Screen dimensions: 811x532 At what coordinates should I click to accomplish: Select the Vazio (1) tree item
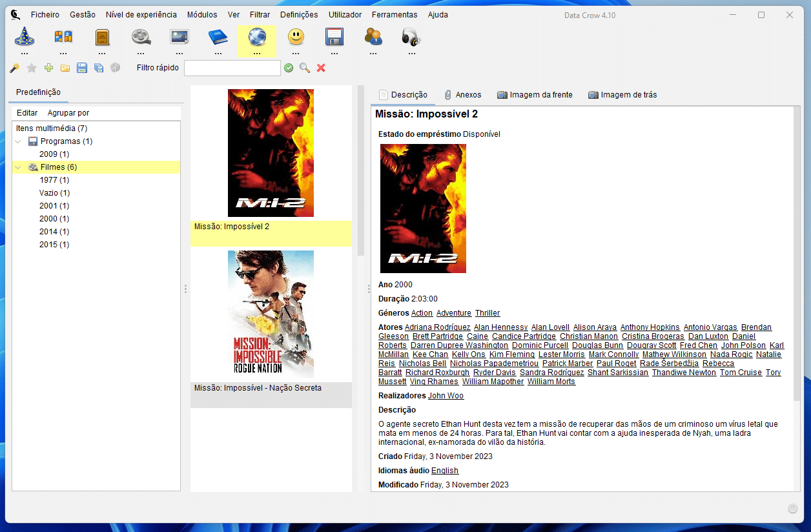(55, 193)
